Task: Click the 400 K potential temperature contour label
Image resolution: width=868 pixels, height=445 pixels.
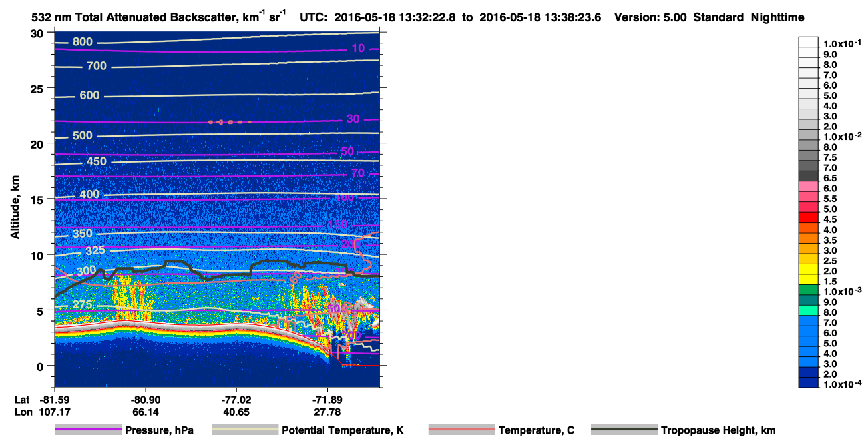Action: [89, 195]
